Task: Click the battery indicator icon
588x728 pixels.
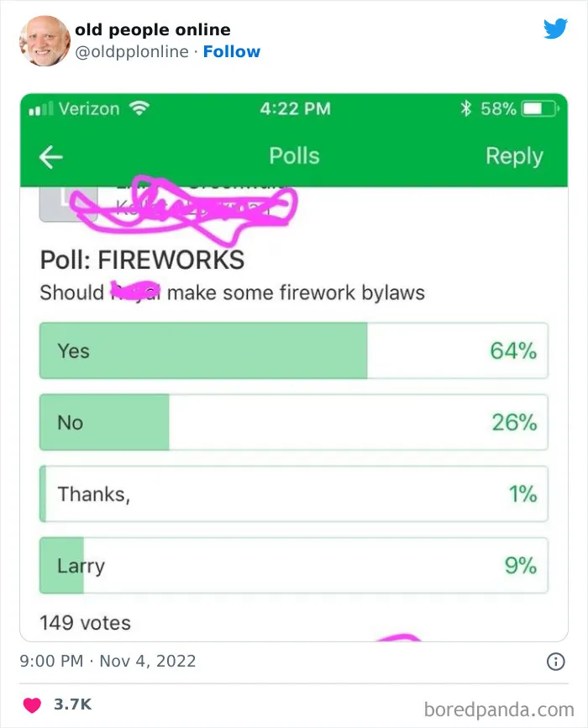Action: [x=540, y=108]
